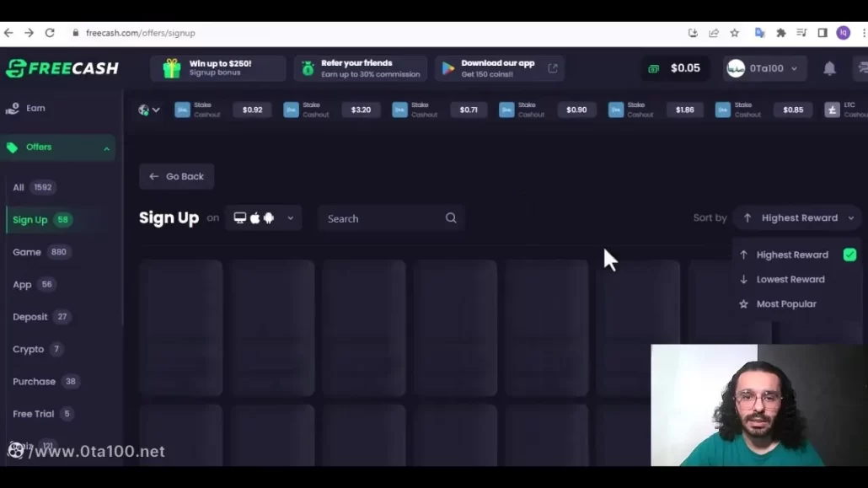
Task: Open the browser extensions puzzle icon
Action: click(781, 33)
